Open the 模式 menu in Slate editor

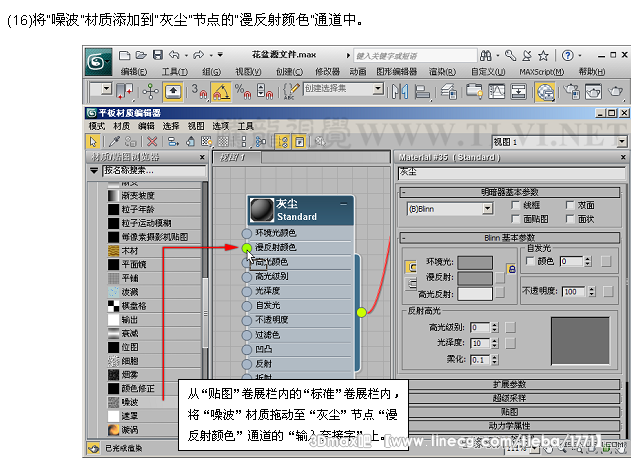pyautogui.click(x=97, y=126)
